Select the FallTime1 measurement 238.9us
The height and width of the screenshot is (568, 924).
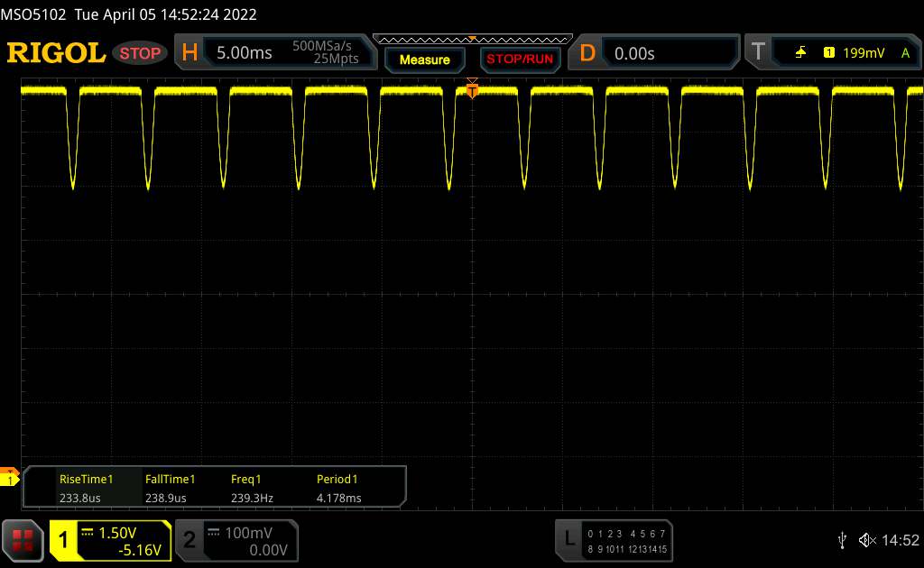coord(171,488)
